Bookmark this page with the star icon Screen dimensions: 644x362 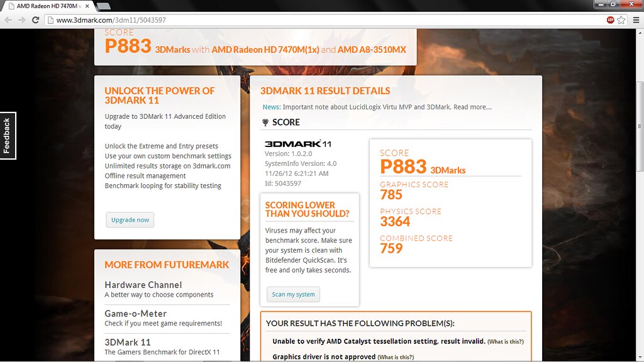(621, 19)
